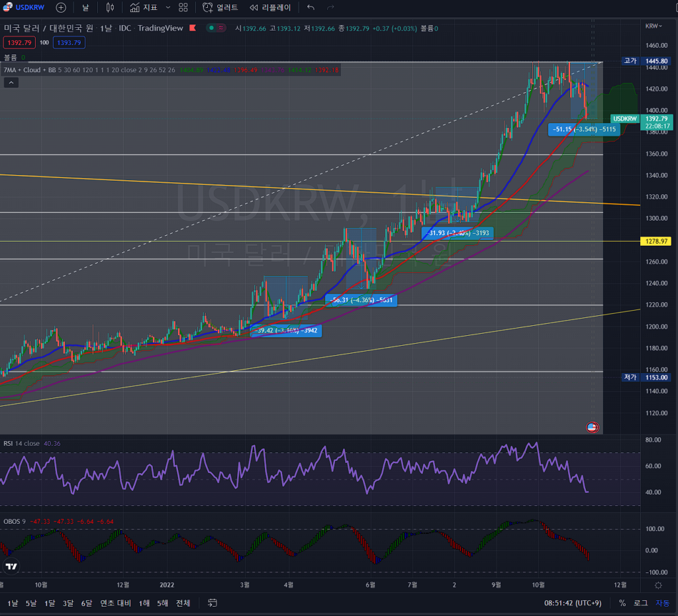Viewport: 678px width, 616px height.
Task: Select the 1달 time range
Action: pyautogui.click(x=50, y=603)
